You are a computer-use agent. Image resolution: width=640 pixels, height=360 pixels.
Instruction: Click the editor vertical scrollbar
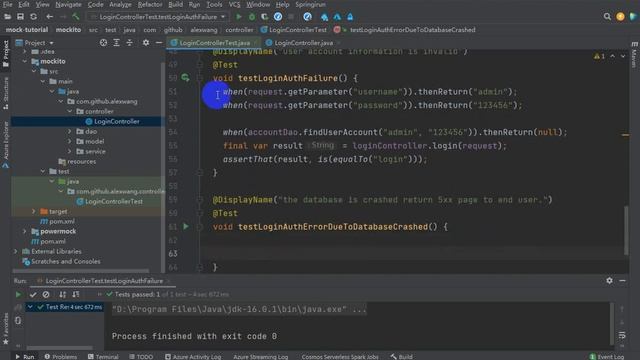click(627, 231)
